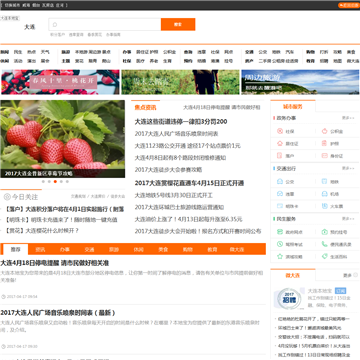This screenshot has width=360, height=360.
Task: Click the 预约挂号 icon
Action: [324, 232]
